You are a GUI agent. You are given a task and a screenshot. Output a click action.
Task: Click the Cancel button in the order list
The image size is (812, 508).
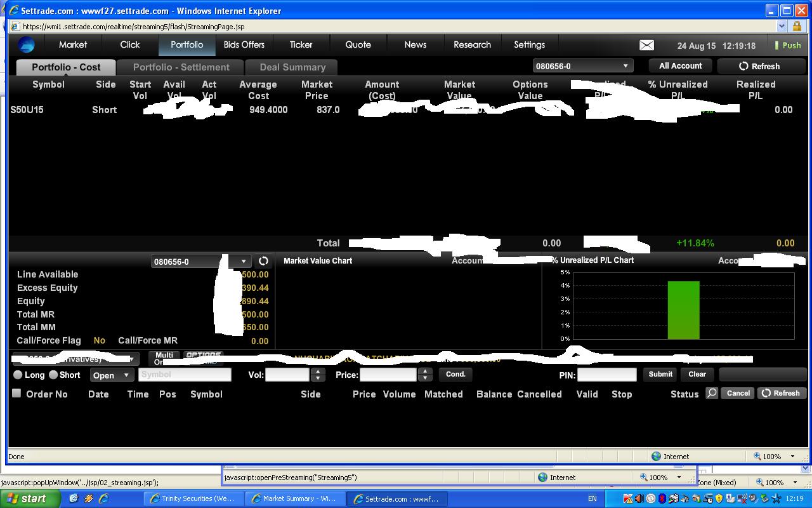tap(738, 393)
